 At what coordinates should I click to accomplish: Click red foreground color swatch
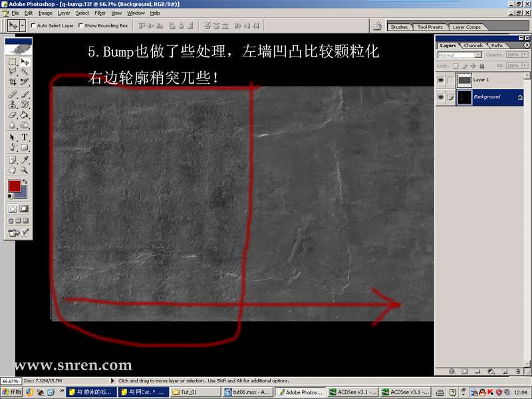[x=14, y=186]
